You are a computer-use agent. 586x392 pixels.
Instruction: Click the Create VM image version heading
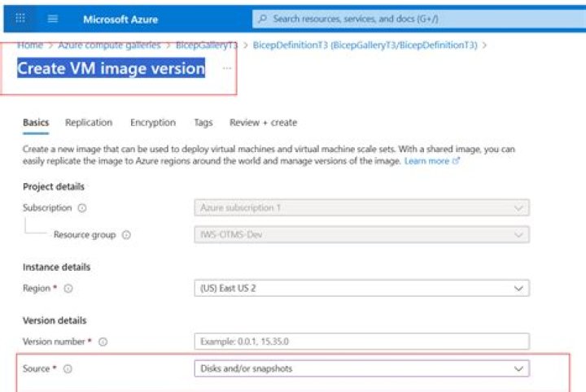[x=112, y=68]
